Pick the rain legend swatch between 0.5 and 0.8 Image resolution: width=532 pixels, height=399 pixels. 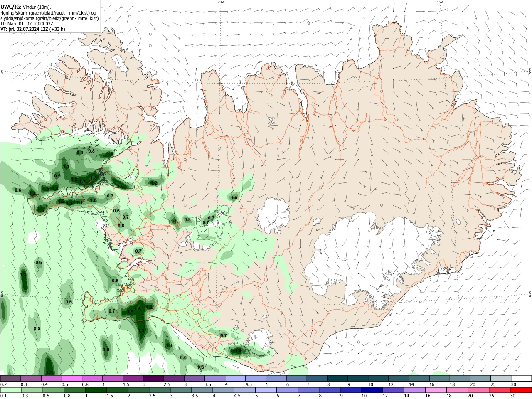53,390
